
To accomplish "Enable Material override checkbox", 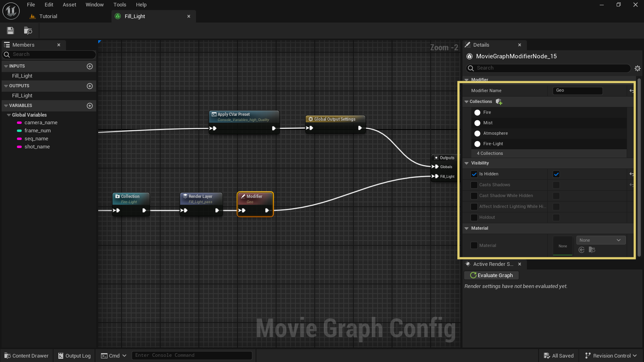I will [474, 245].
